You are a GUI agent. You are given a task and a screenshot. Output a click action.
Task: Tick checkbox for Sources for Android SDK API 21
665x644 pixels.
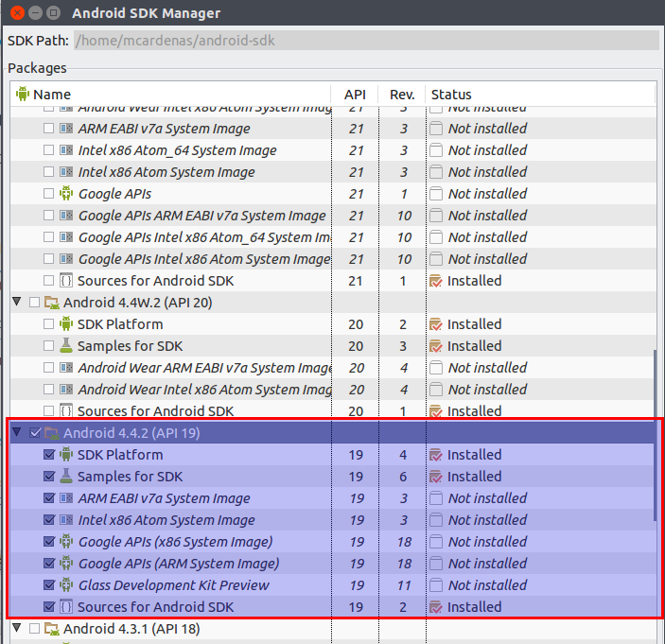(49, 281)
